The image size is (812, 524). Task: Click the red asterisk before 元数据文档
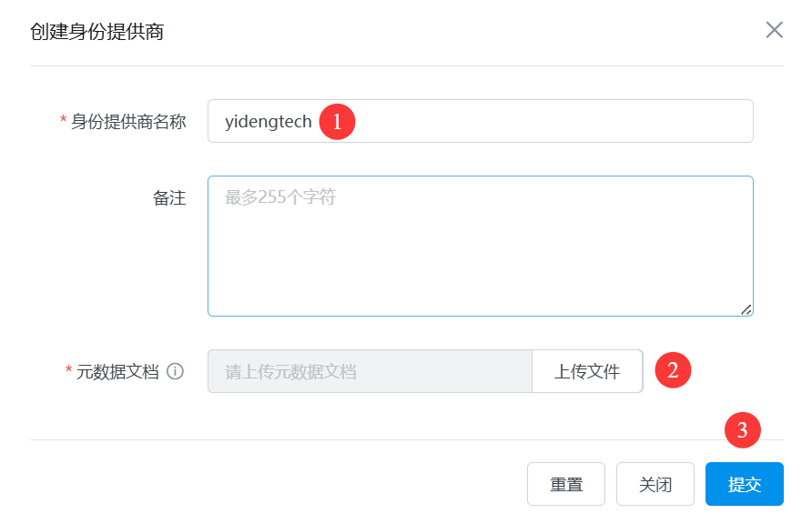click(x=68, y=372)
